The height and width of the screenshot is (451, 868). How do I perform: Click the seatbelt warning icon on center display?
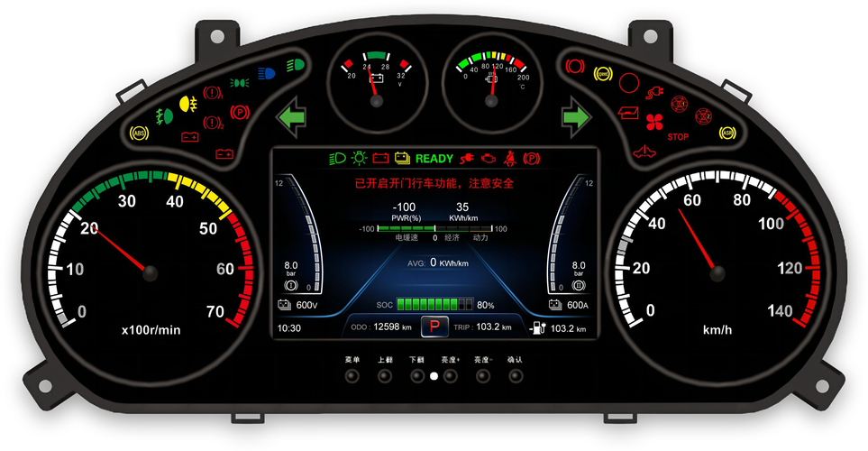(x=509, y=159)
